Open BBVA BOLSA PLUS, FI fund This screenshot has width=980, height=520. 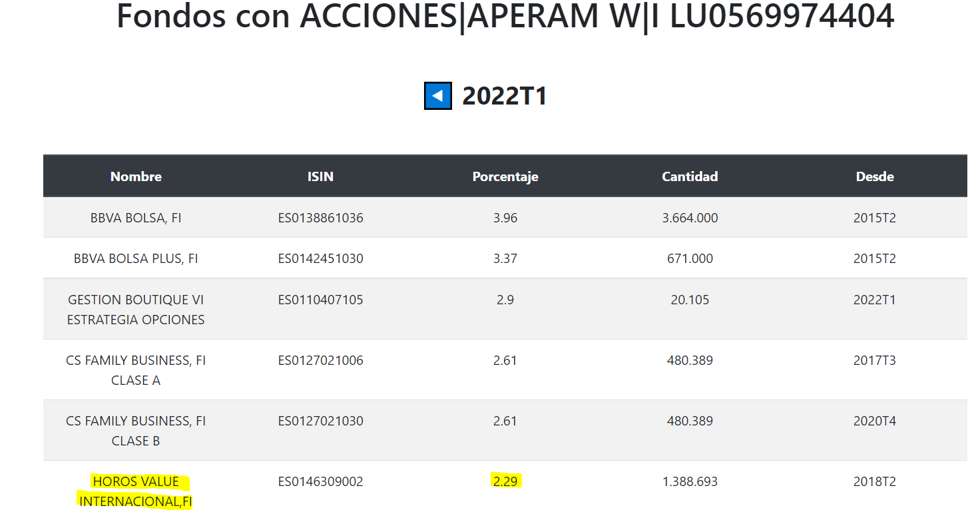click(x=136, y=258)
